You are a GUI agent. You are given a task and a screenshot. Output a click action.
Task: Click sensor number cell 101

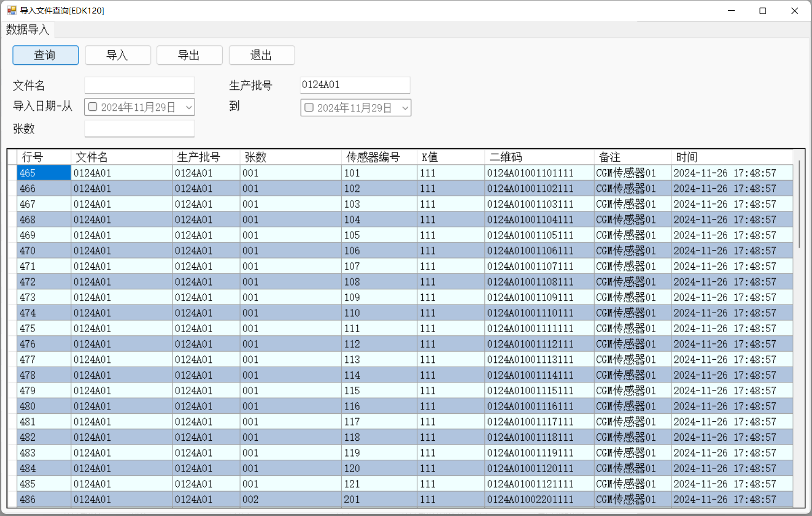[380, 173]
